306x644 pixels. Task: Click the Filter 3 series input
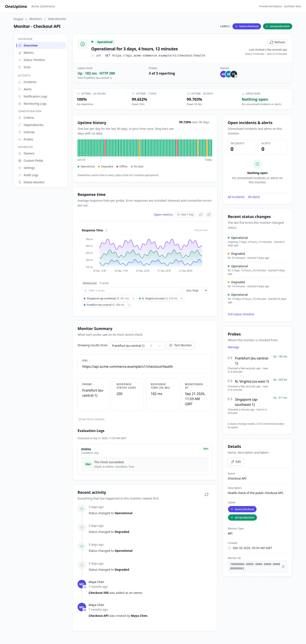(132, 290)
